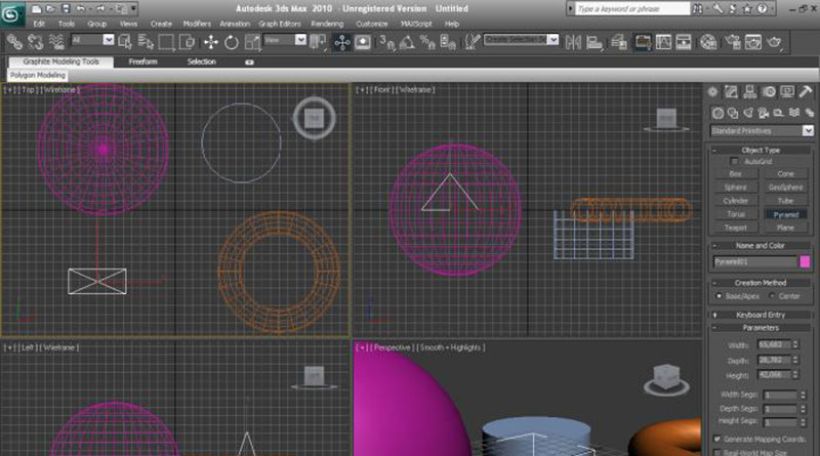Viewport: 820px width, 456px height.
Task: Select the Base/Apex creation method
Action: click(719, 296)
